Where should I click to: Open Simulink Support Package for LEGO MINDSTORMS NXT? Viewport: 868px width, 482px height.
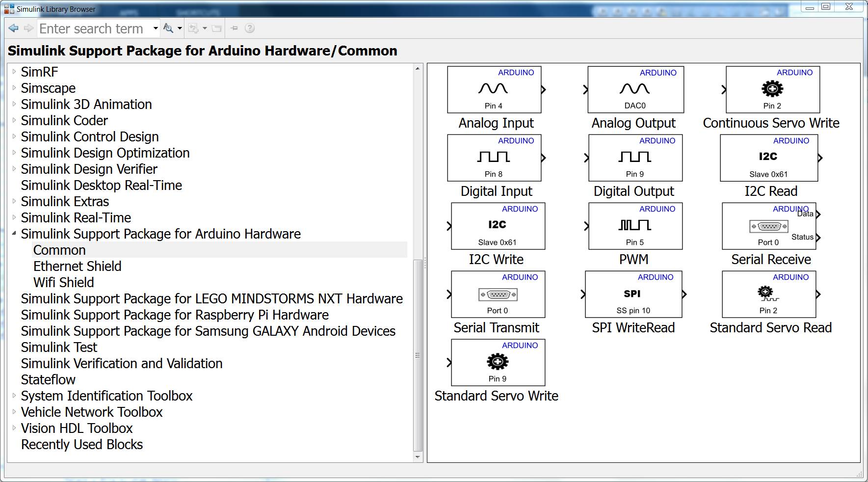[212, 298]
